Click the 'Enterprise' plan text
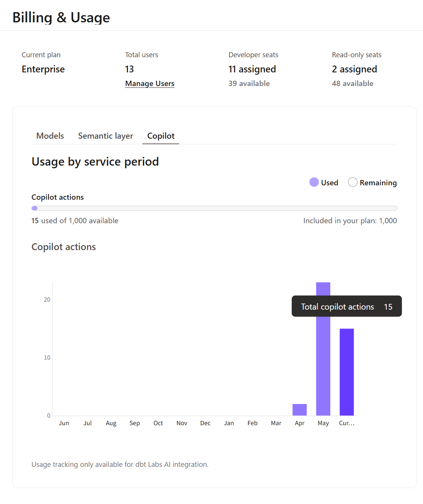Viewport: 423px width, 504px height. (43, 69)
